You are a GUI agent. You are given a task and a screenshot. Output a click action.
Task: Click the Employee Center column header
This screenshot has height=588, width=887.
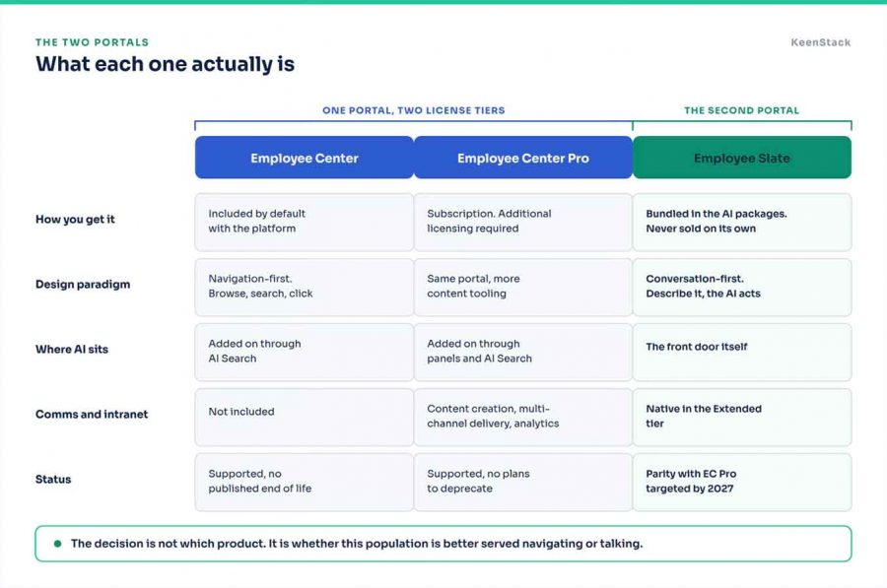tap(305, 158)
